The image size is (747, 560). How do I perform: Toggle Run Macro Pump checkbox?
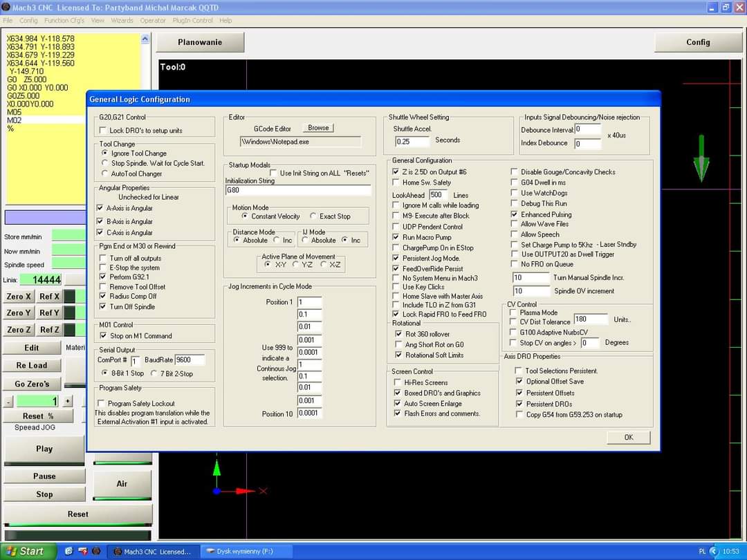coord(396,237)
